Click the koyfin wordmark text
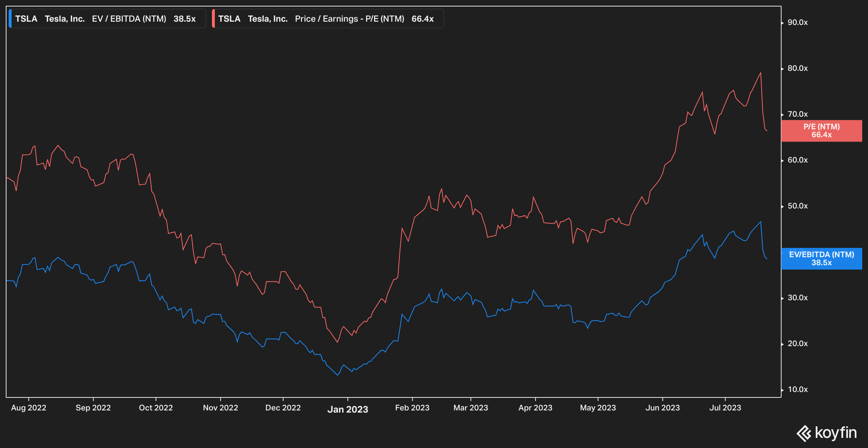This screenshot has width=868, height=448. click(x=835, y=433)
